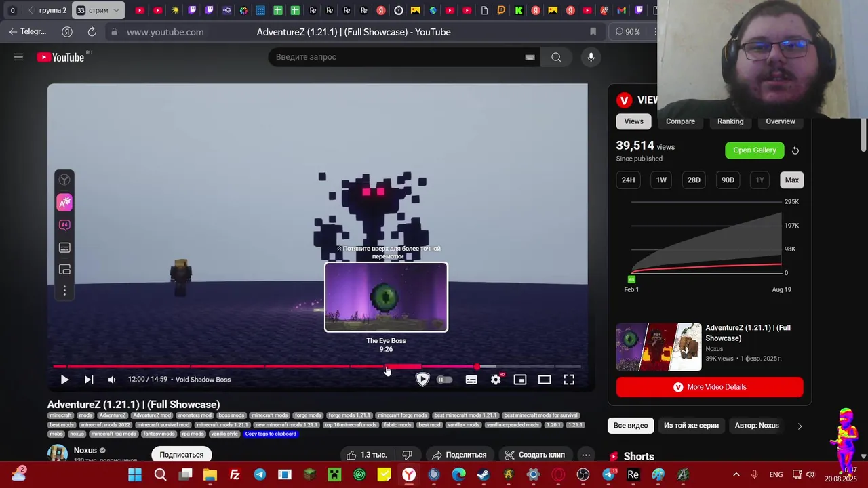Go back to Telegram page

click(27, 32)
